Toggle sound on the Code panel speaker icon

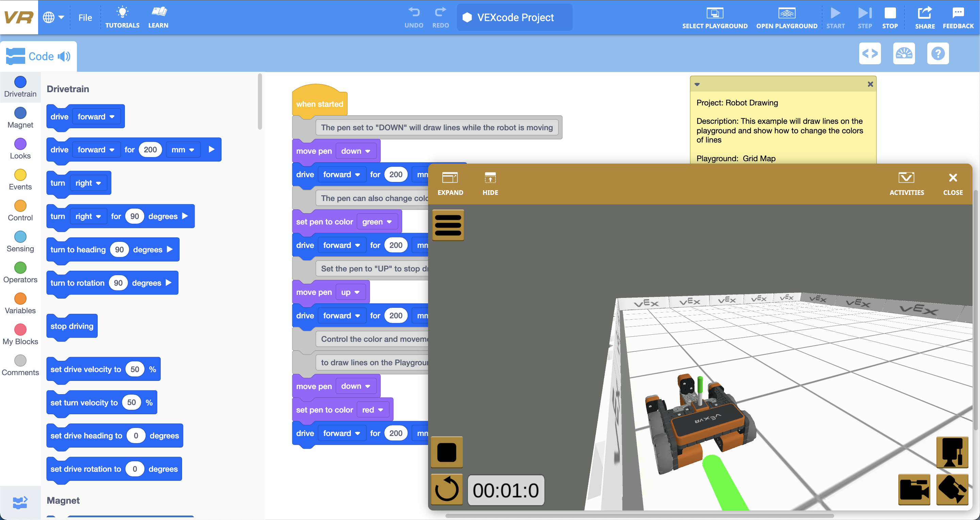tap(65, 56)
